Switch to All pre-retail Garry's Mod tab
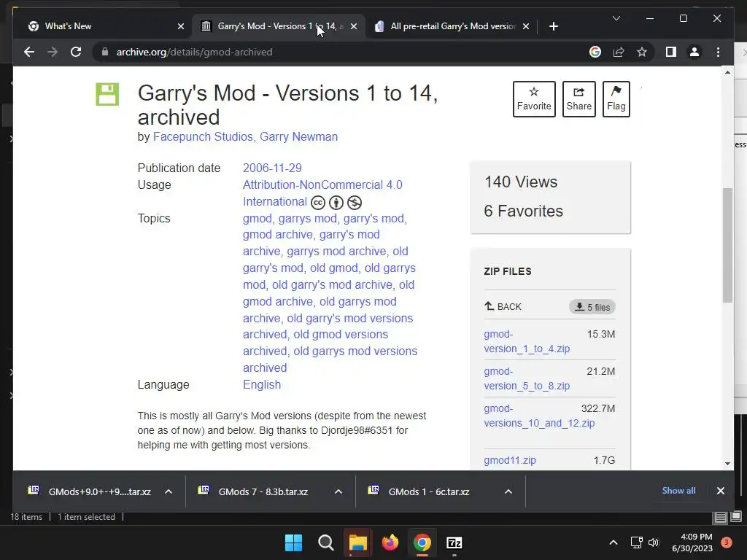Viewport: 747px width, 560px height. [452, 26]
